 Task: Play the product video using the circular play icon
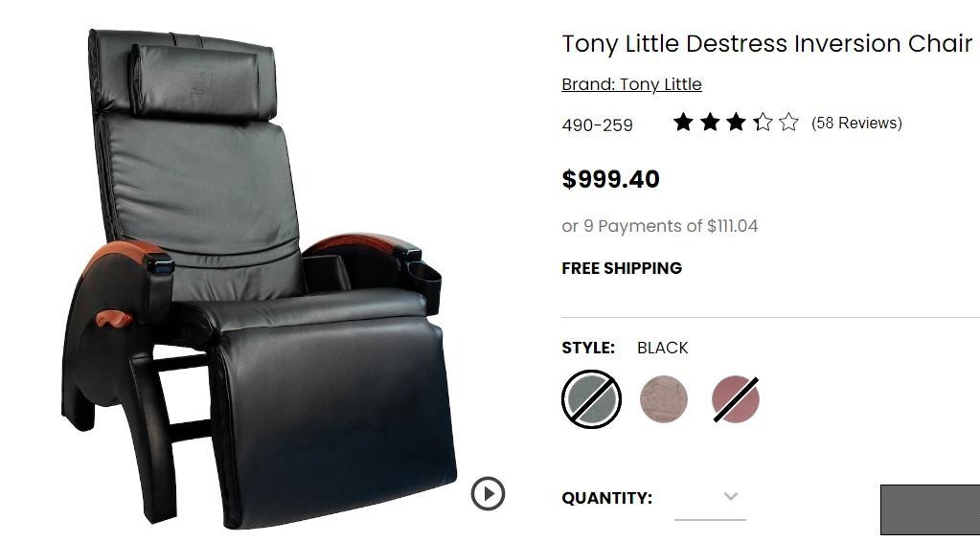tap(488, 493)
